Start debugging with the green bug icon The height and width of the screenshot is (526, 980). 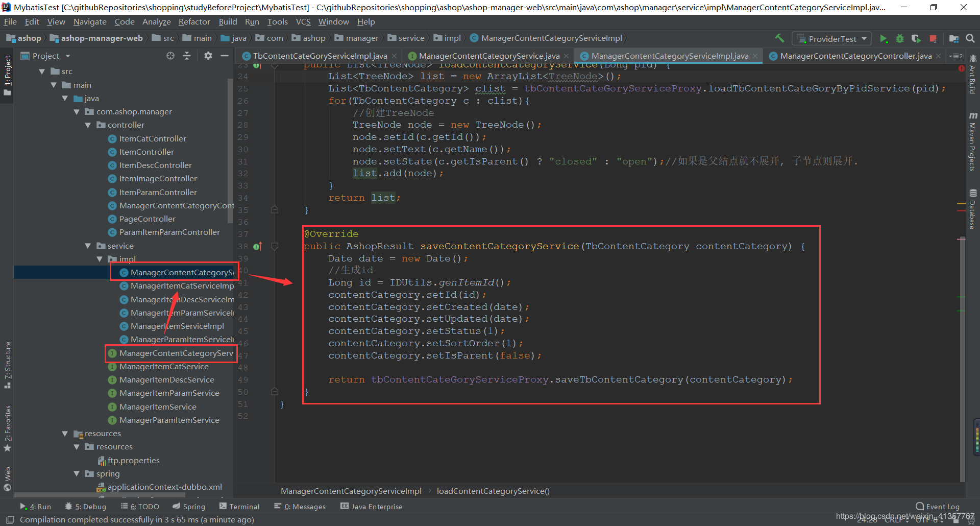(x=900, y=39)
